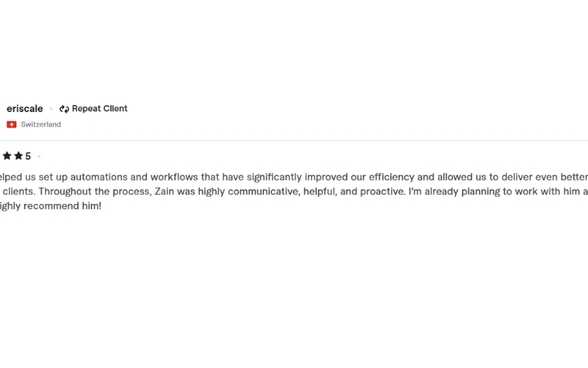Click the phrase "significantly improved" in the review
588x368 pixels.
(x=277, y=177)
